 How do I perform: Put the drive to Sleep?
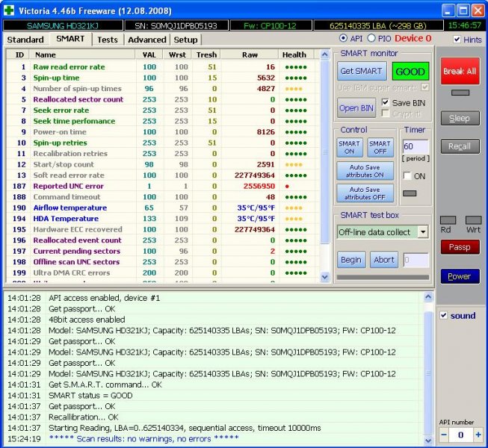tap(460, 119)
